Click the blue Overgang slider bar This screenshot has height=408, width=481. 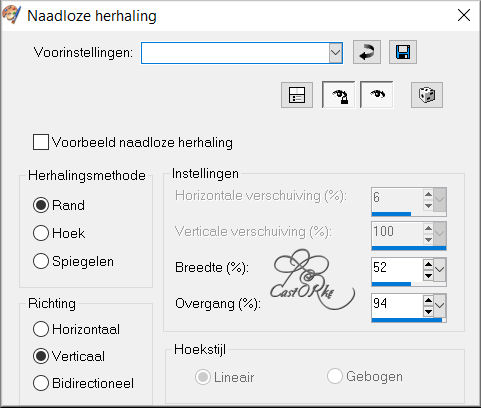(407, 320)
